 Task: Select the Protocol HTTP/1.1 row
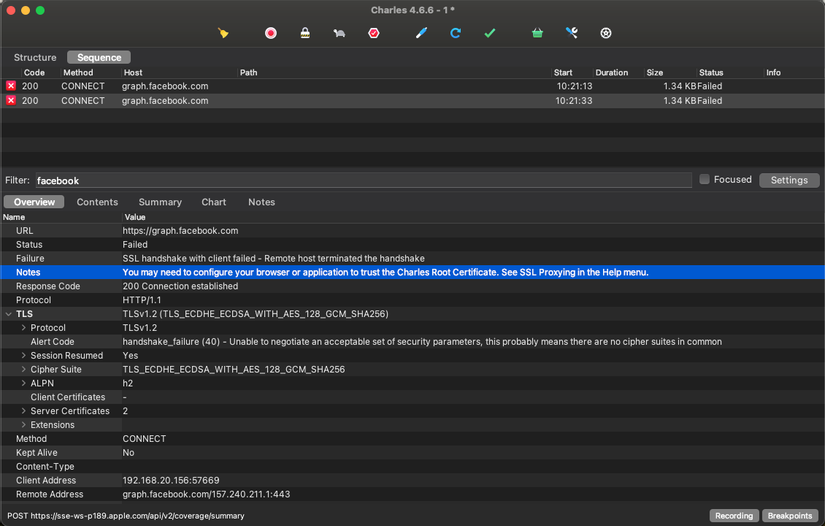412,300
